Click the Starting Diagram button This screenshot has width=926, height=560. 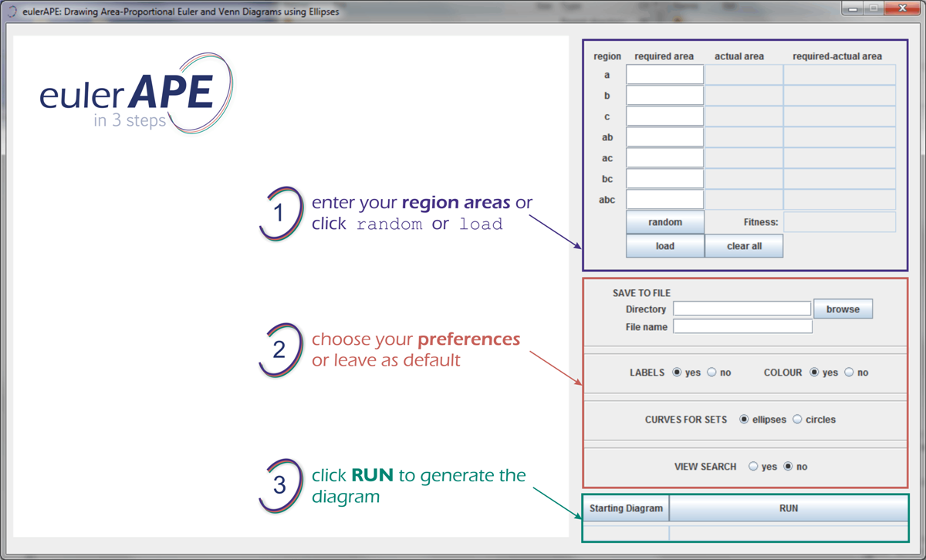click(x=626, y=508)
